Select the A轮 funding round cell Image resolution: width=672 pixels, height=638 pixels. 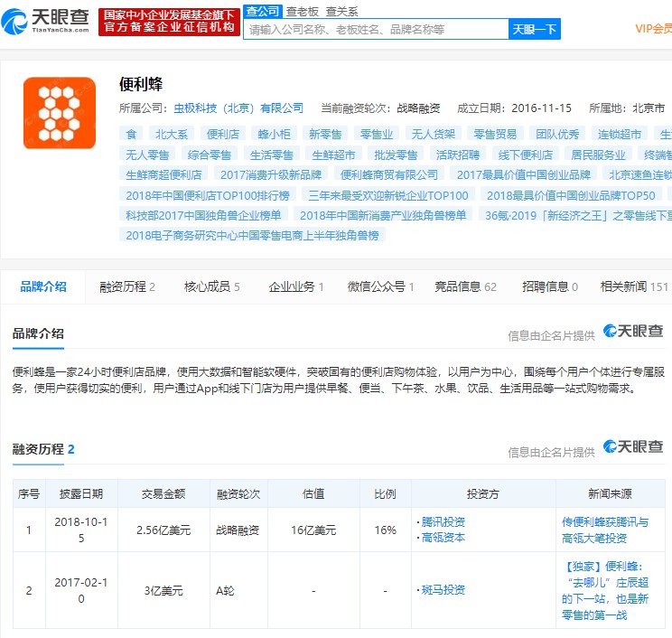click(x=238, y=591)
